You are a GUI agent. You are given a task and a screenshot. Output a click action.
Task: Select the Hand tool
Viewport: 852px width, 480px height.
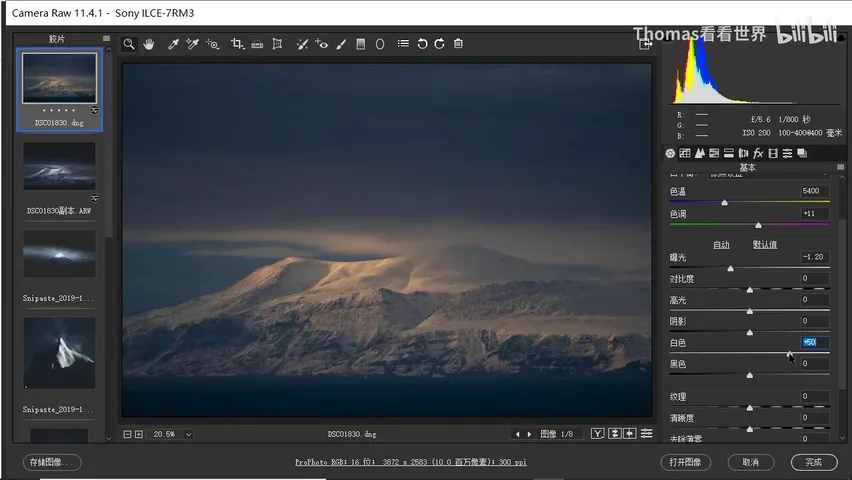pyautogui.click(x=148, y=44)
